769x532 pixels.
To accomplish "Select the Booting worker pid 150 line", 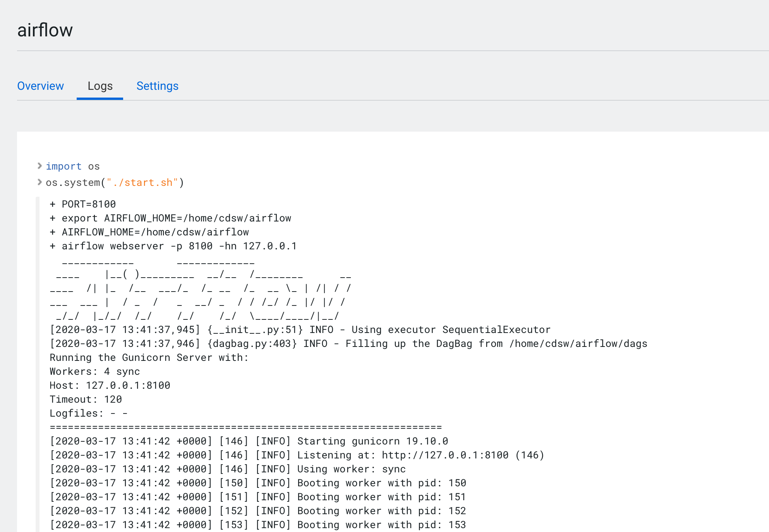I will tap(257, 483).
